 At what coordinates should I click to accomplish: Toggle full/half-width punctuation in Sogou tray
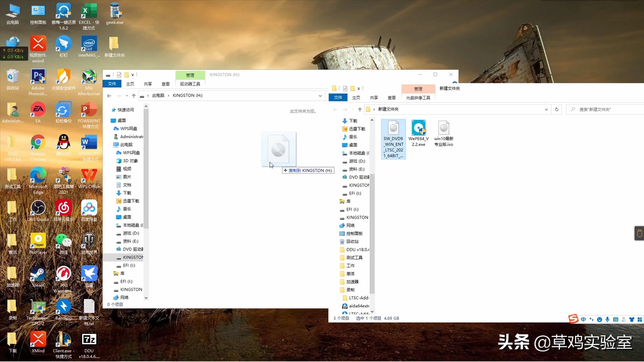[x=591, y=319]
